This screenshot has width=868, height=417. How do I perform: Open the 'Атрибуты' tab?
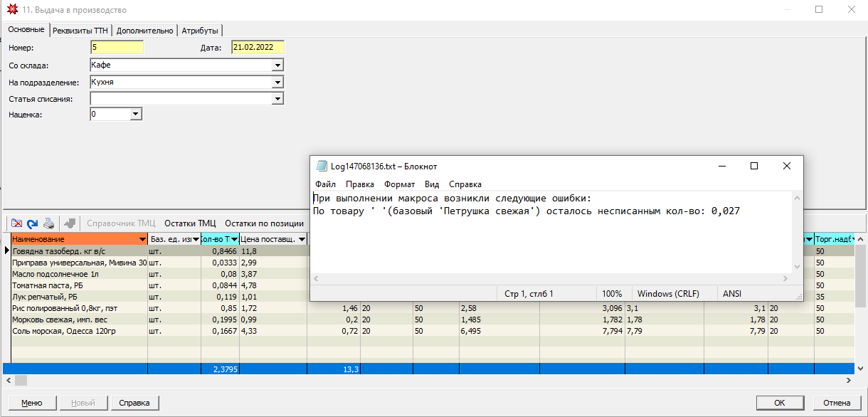[200, 31]
